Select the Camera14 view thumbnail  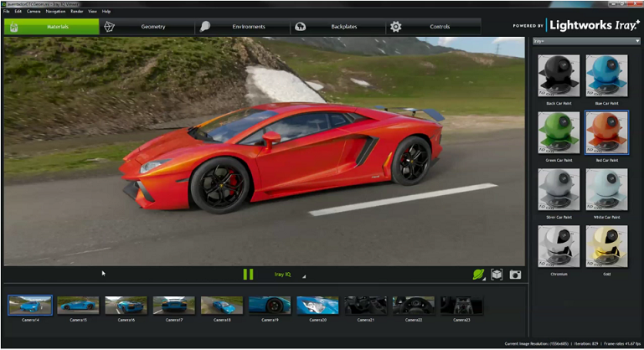(30, 306)
